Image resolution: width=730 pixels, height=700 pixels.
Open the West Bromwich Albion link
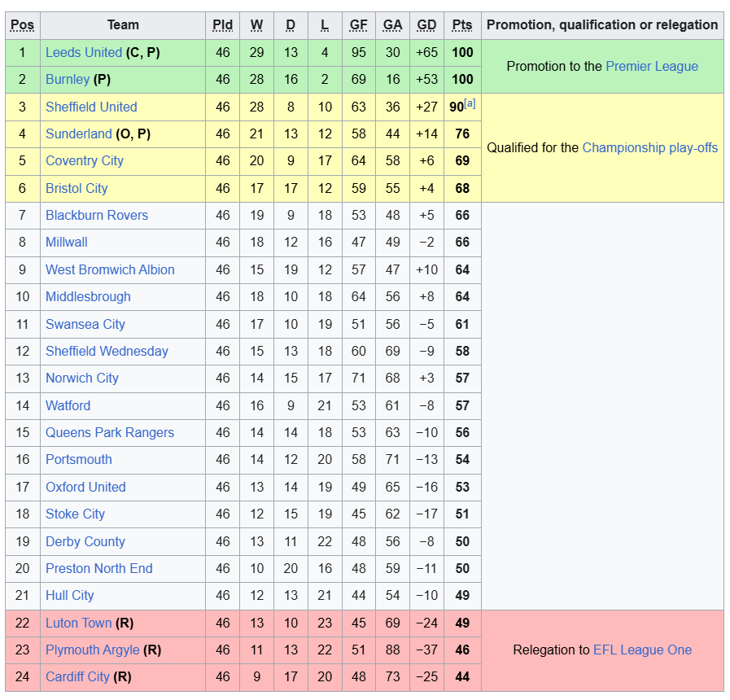[110, 270]
